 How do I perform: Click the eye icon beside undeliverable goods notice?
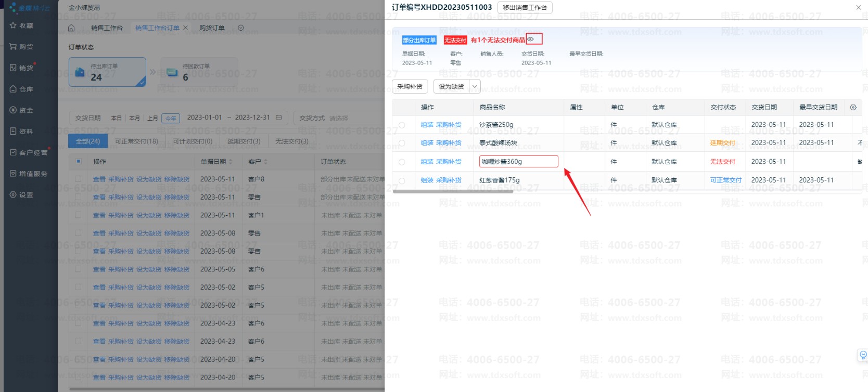coord(531,39)
